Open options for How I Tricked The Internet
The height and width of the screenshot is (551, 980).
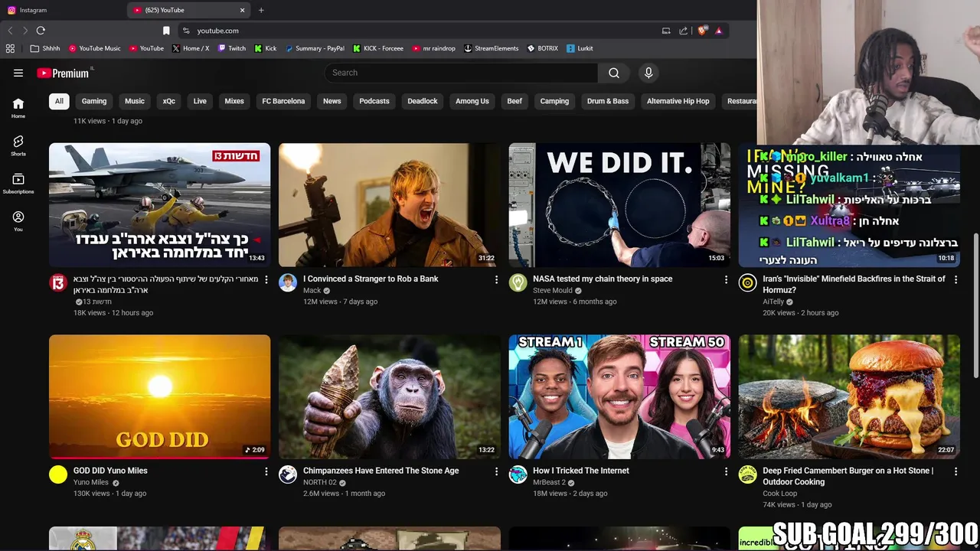726,471
